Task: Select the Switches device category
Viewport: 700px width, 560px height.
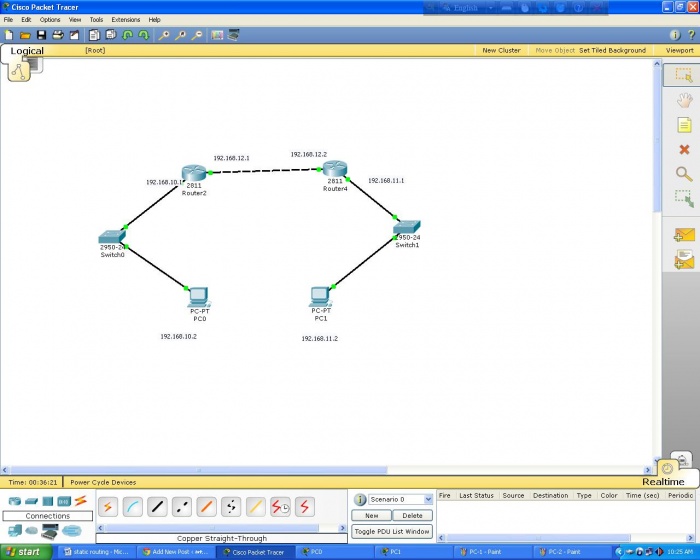Action: (x=31, y=501)
